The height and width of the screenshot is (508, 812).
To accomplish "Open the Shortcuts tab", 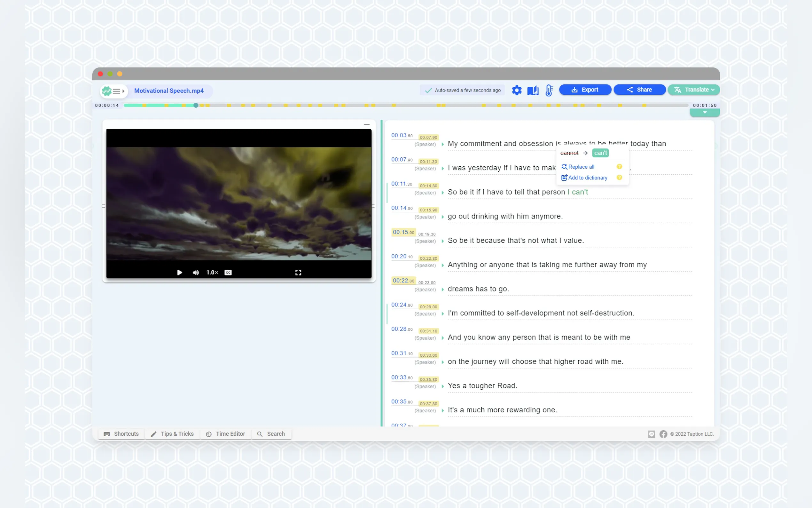I will [x=121, y=434].
